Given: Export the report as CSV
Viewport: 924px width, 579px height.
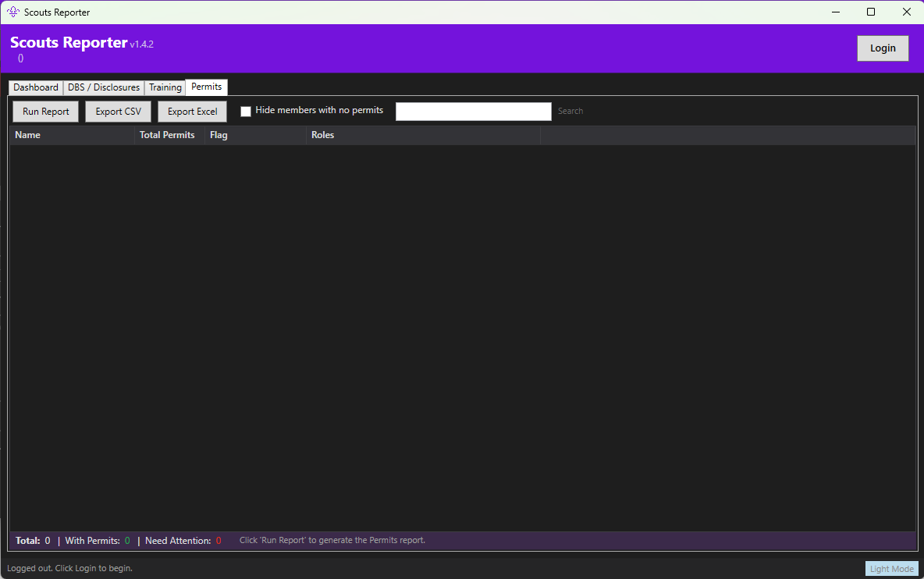Looking at the screenshot, I should tap(118, 111).
